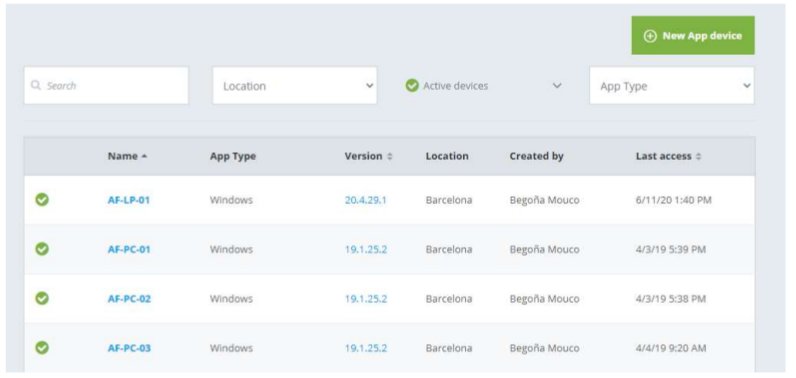Click Barcelona location in AF-PC-01 row
This screenshot has height=378, width=796.
point(449,250)
